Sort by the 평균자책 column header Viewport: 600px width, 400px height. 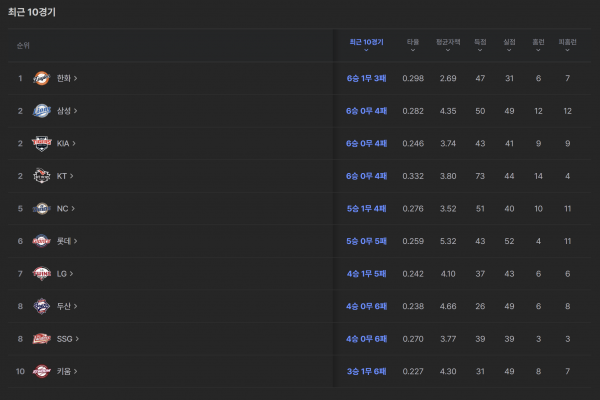(x=448, y=45)
